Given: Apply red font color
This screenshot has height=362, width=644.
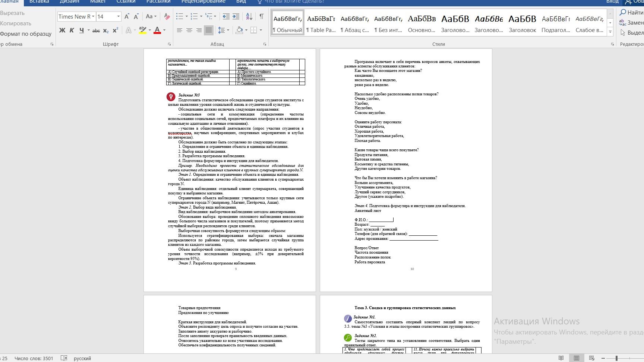Looking at the screenshot, I should 157,31.
